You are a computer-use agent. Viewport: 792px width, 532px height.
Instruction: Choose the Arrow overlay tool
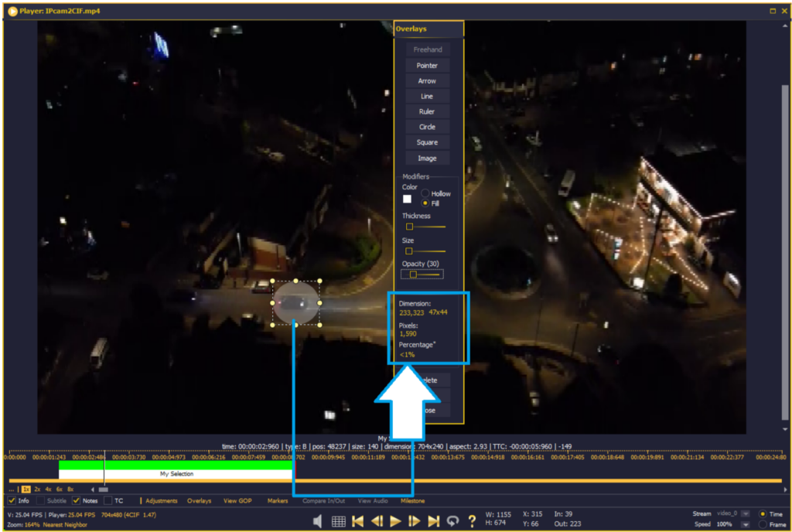[x=427, y=80]
